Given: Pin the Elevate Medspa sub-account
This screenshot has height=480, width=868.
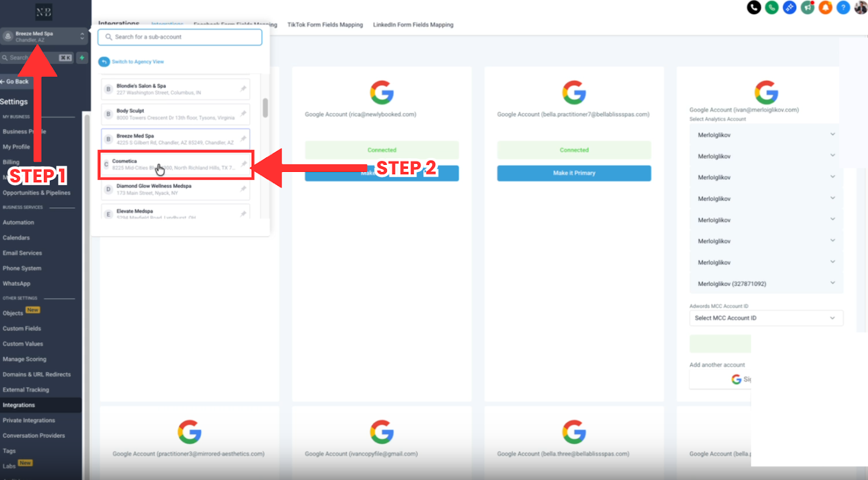Looking at the screenshot, I should (243, 214).
